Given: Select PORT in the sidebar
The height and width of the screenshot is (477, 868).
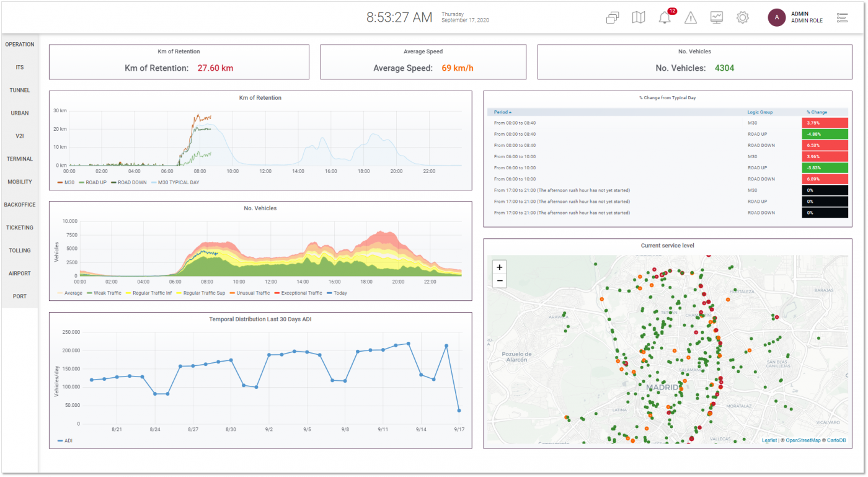Looking at the screenshot, I should 20,296.
